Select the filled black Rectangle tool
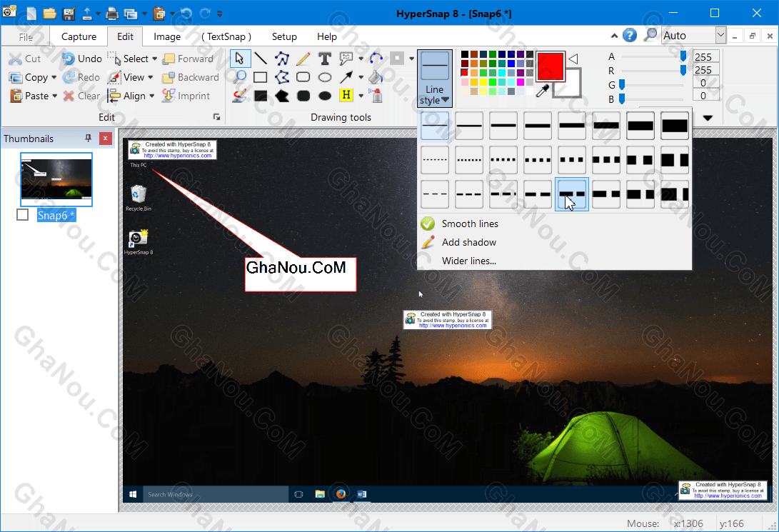The width and height of the screenshot is (779, 532). tap(261, 96)
